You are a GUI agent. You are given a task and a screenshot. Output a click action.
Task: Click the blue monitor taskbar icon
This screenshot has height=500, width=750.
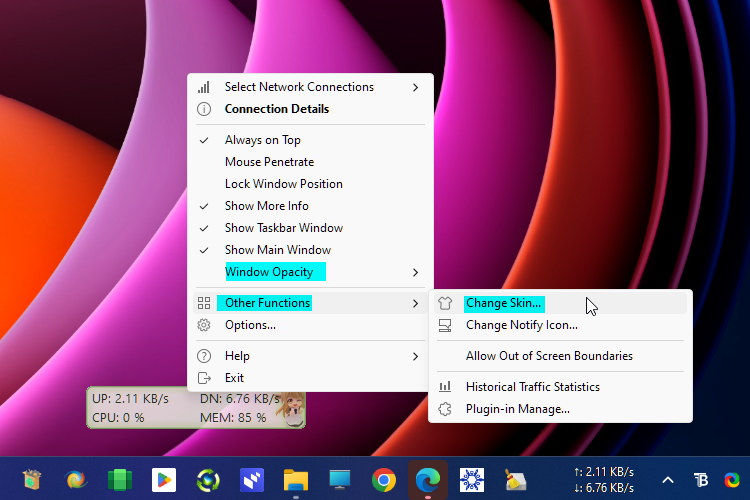pos(340,480)
